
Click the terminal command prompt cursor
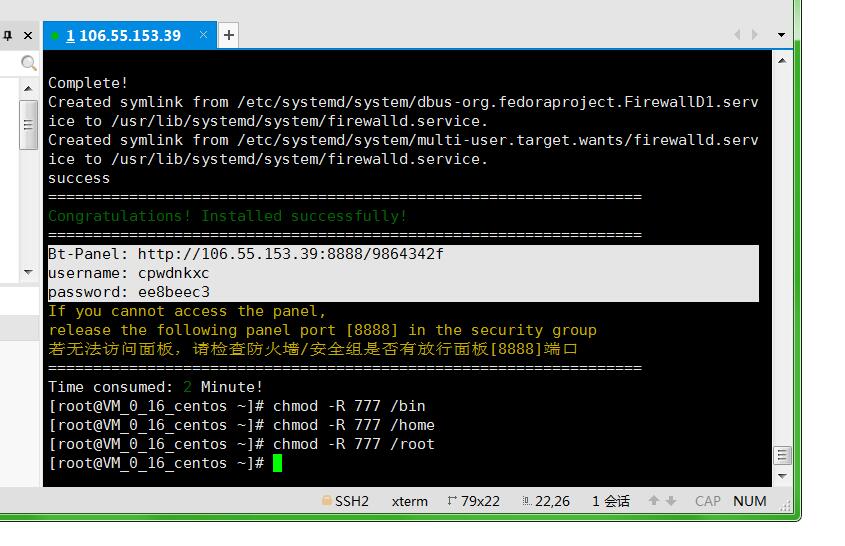[277, 463]
